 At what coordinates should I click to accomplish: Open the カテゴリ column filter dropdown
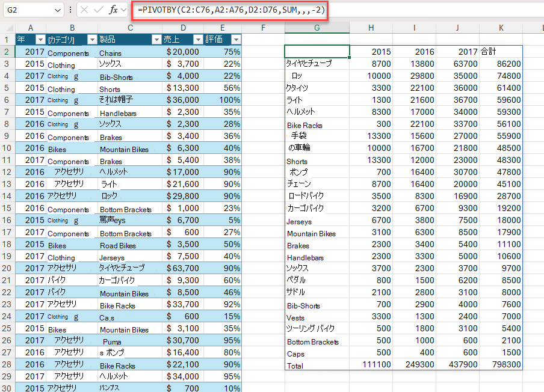pos(92,40)
